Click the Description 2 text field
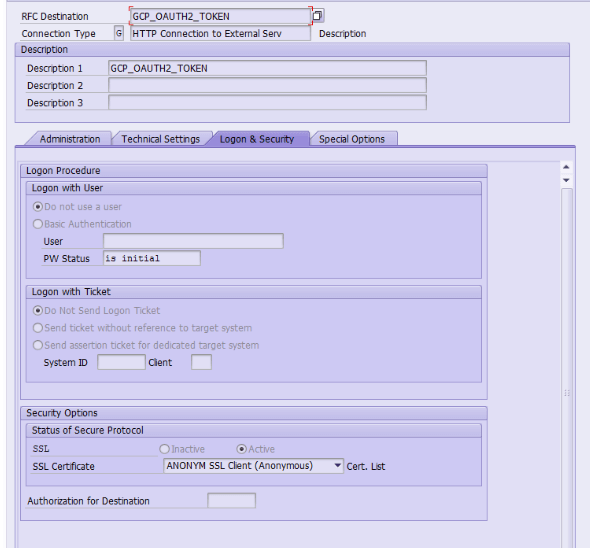 [x=267, y=85]
